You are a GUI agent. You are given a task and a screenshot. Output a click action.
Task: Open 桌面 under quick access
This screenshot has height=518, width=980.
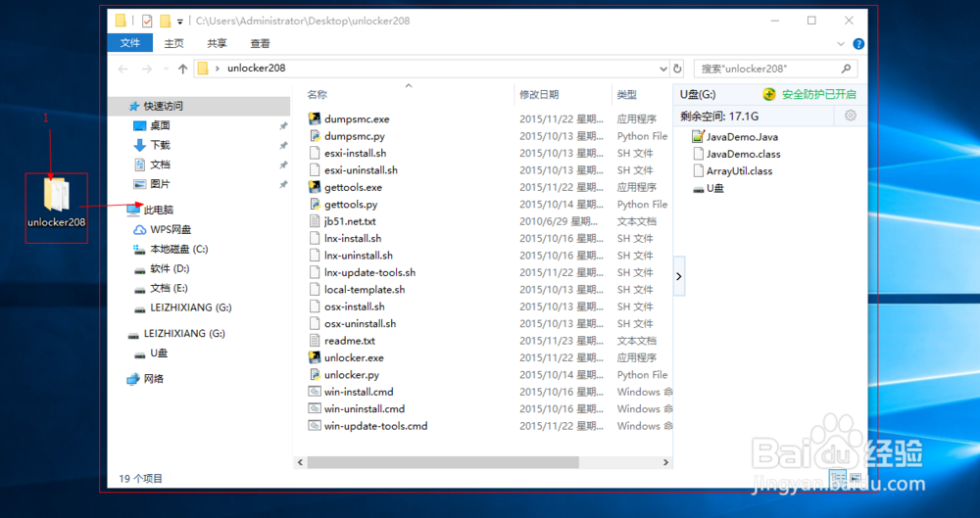click(152, 125)
